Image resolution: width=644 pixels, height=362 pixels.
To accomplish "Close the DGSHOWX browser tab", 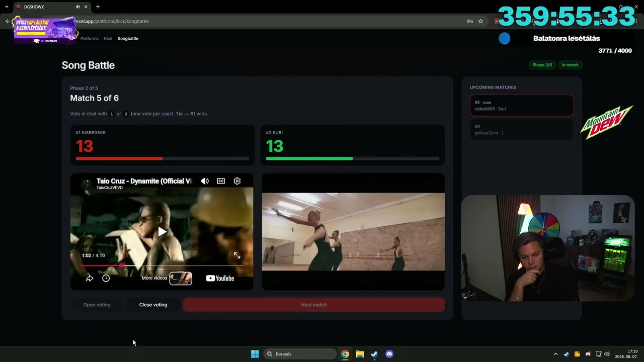I will pos(86,7).
